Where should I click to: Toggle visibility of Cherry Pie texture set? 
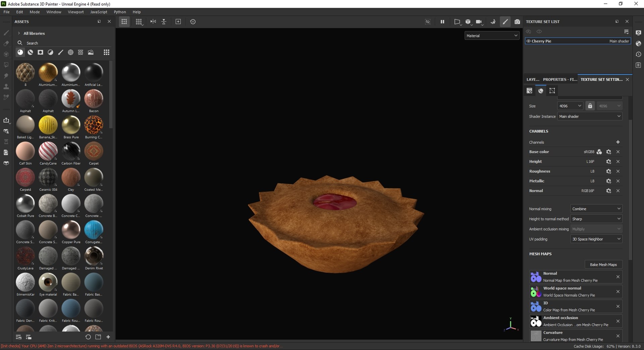click(529, 41)
